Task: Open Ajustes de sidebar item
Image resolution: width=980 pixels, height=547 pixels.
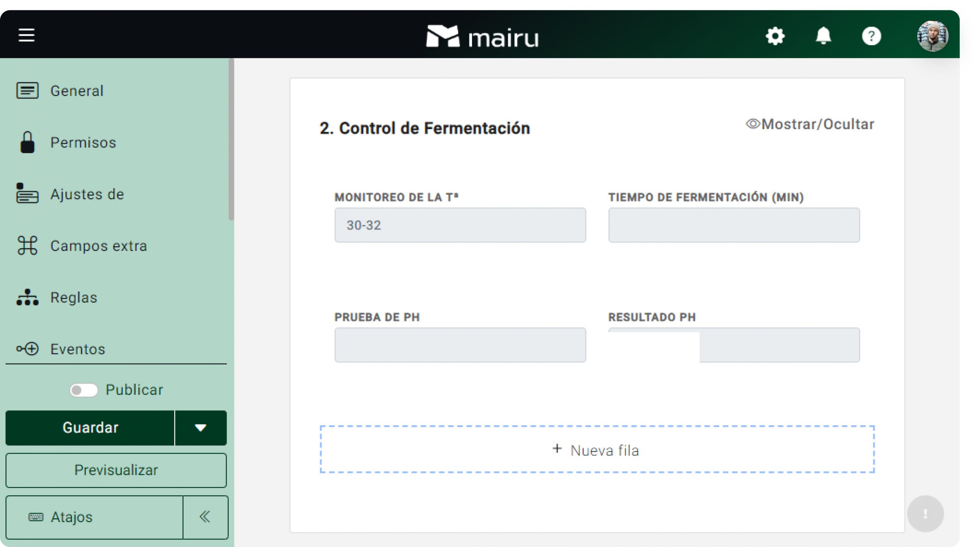Action: pos(87,194)
